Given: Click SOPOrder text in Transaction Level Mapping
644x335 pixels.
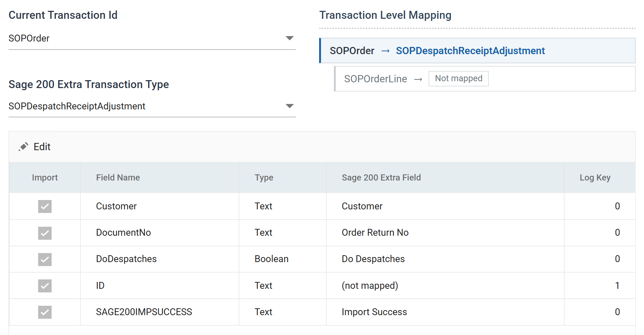Looking at the screenshot, I should 352,51.
